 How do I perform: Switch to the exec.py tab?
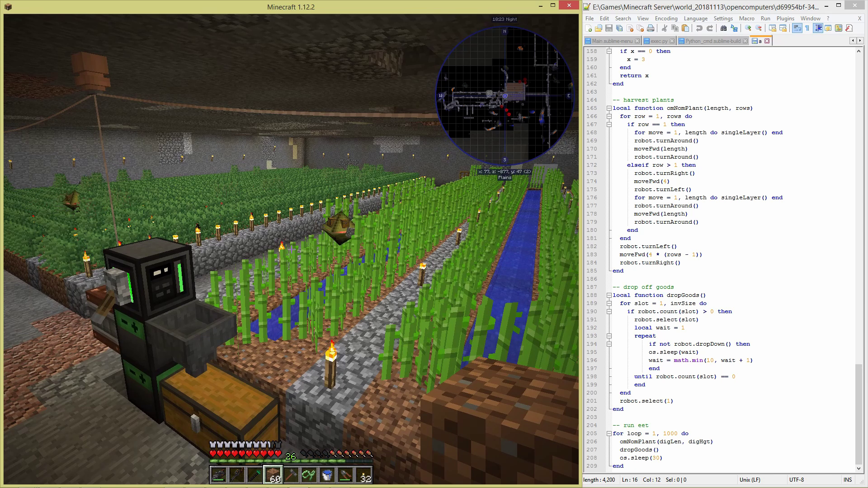[659, 41]
